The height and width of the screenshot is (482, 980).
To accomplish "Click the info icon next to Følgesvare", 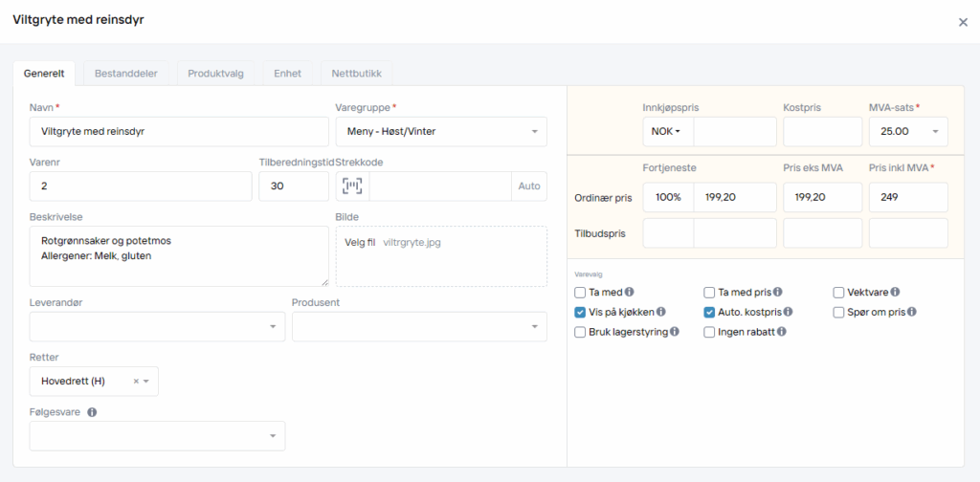I will [92, 413].
